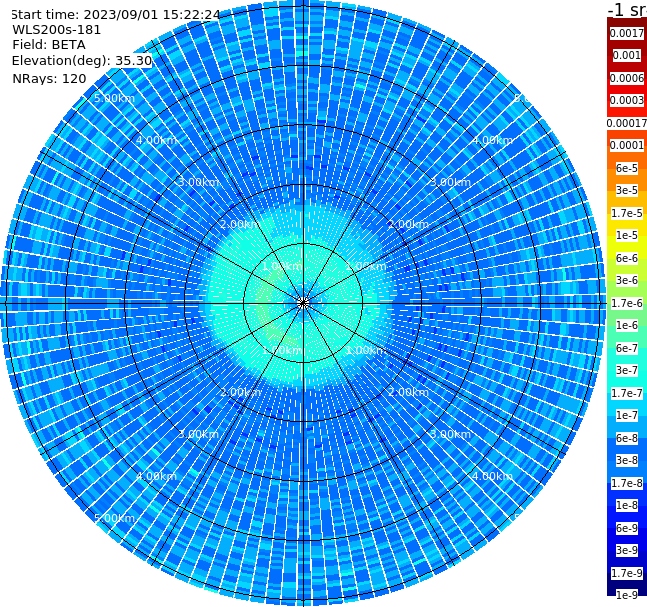Click the 4.00km range label in southeast quadrant
Screen dimensions: 647x607
pyautogui.click(x=492, y=476)
